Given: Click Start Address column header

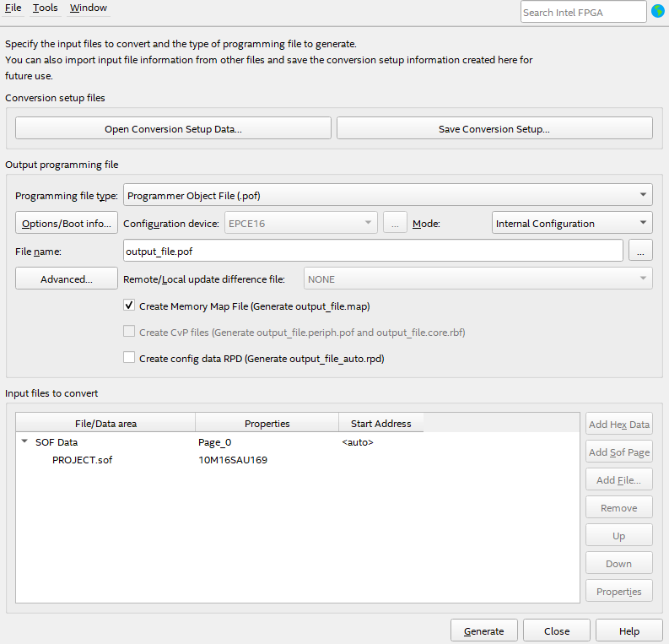Looking at the screenshot, I should [381, 423].
